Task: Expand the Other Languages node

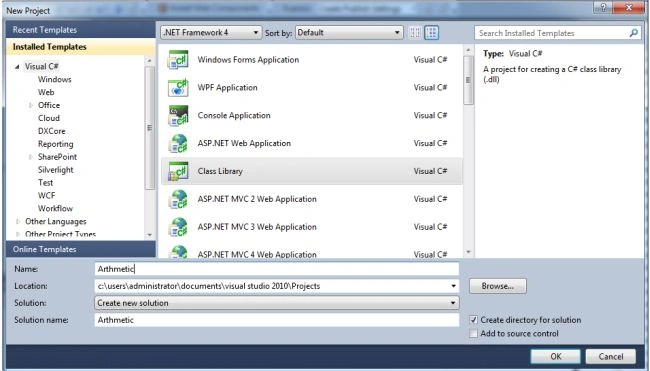Action: (x=17, y=222)
